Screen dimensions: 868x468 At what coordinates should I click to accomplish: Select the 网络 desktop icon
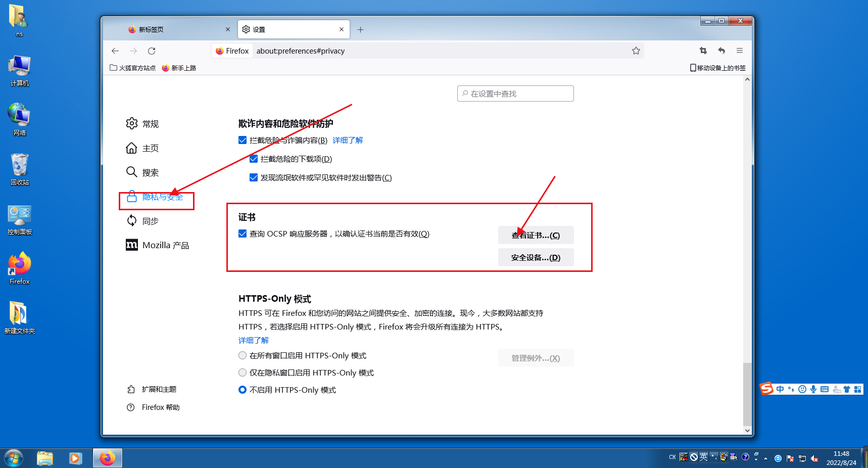pyautogui.click(x=19, y=120)
